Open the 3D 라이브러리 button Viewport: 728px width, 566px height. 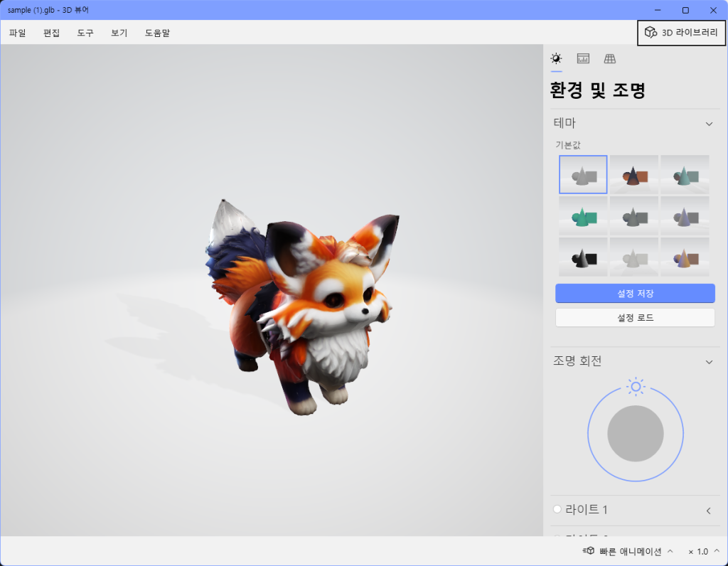click(681, 33)
